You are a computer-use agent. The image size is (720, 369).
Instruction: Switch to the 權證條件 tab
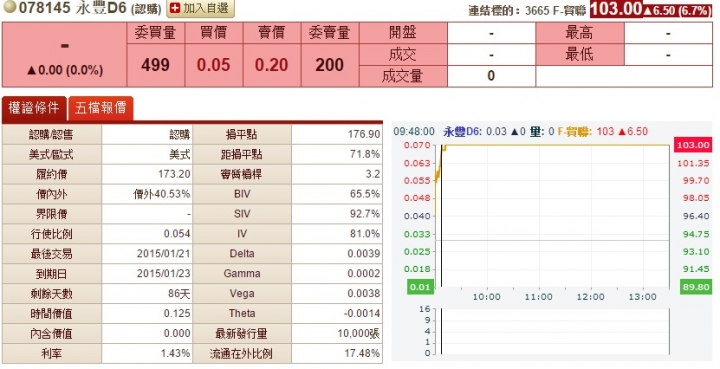point(34,109)
